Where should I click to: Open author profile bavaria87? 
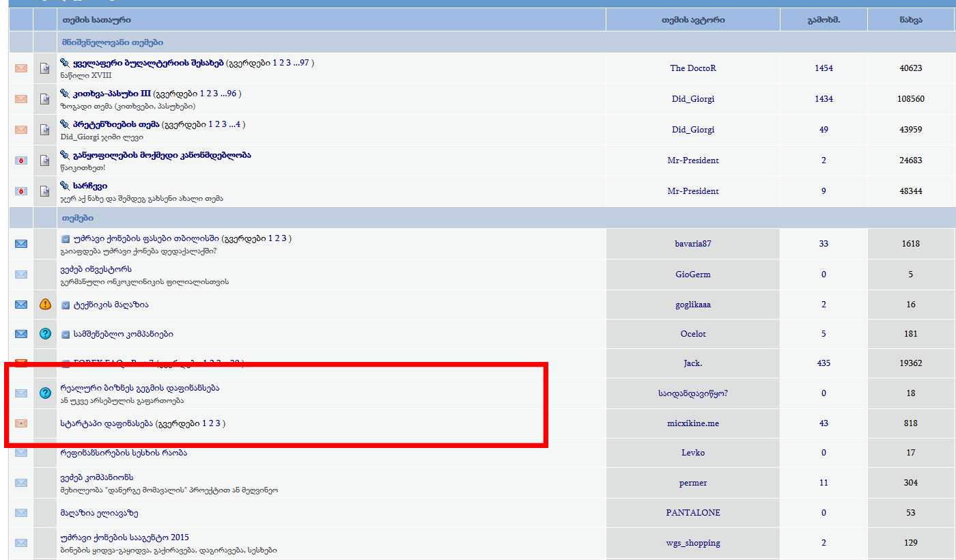(x=693, y=244)
